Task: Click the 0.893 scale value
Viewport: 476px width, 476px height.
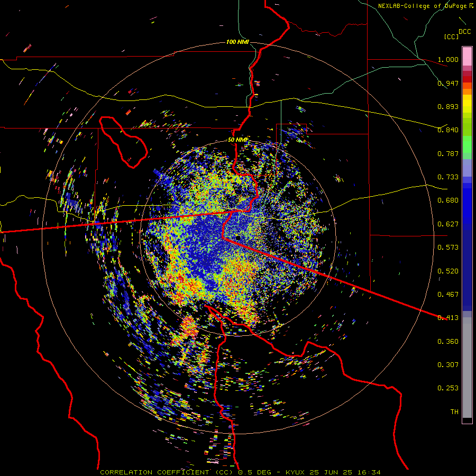Action: tap(448, 106)
